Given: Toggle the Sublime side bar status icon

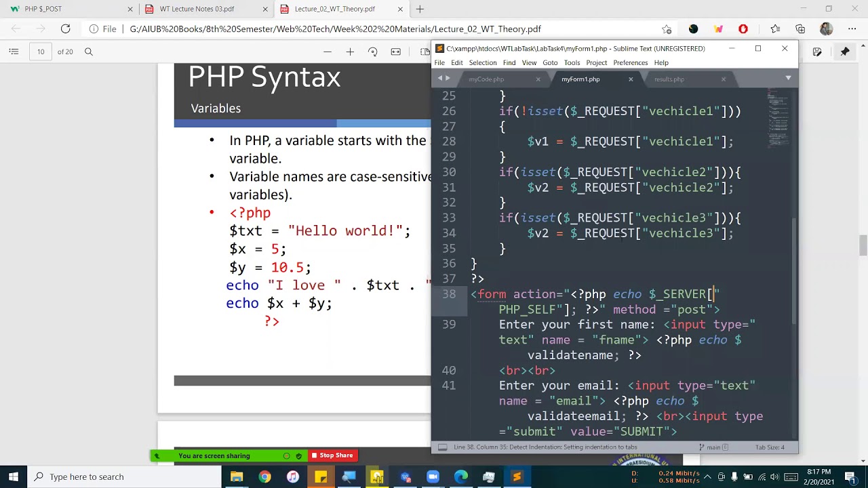Looking at the screenshot, I should tap(442, 447).
